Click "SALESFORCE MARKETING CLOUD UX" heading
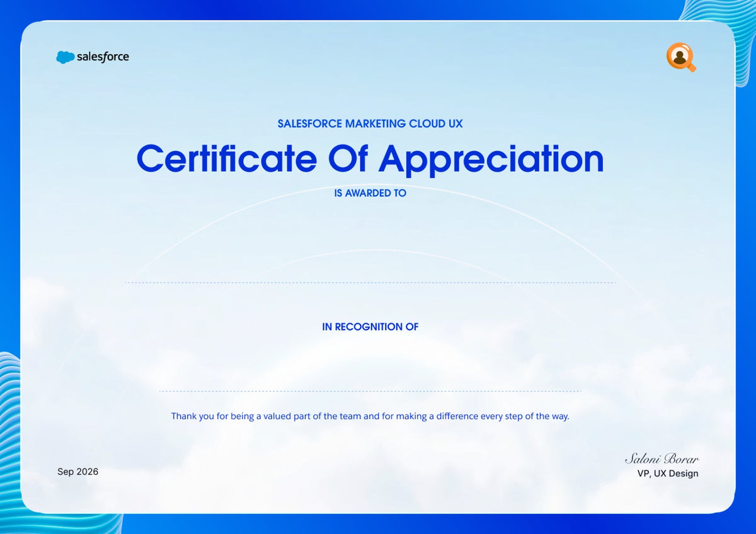The height and width of the screenshot is (534, 756). click(x=370, y=124)
